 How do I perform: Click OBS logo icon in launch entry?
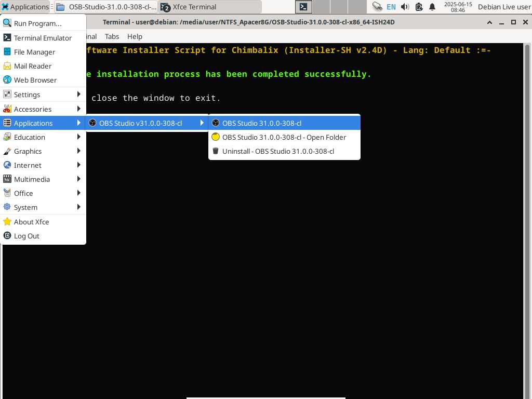(x=216, y=123)
